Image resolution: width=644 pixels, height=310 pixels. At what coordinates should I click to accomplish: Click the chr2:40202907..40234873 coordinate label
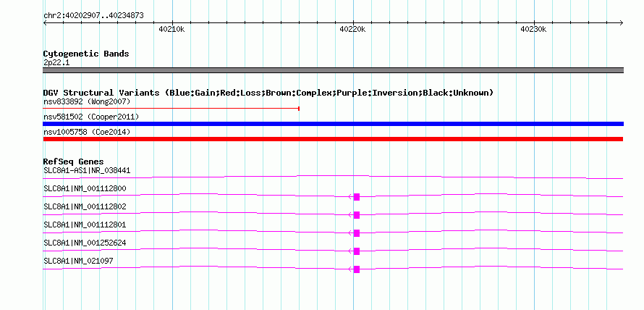pos(93,16)
